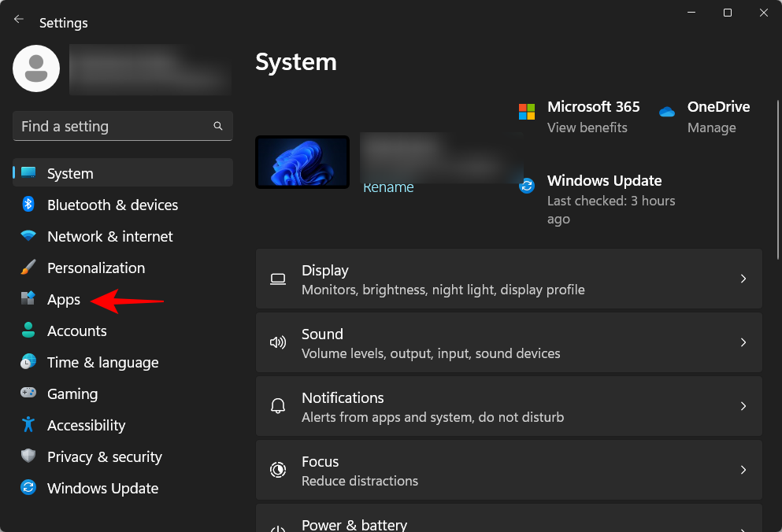Click the Accessibility person icon

click(x=28, y=425)
